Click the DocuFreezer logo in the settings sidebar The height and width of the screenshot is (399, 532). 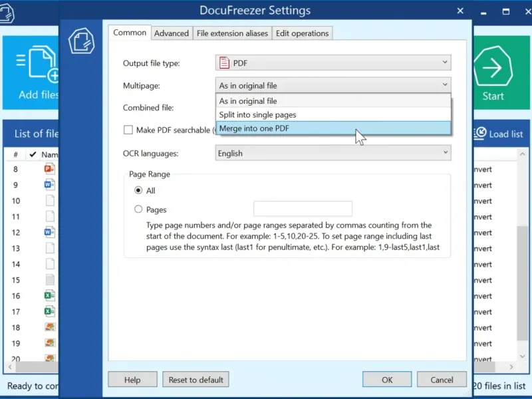(x=81, y=41)
